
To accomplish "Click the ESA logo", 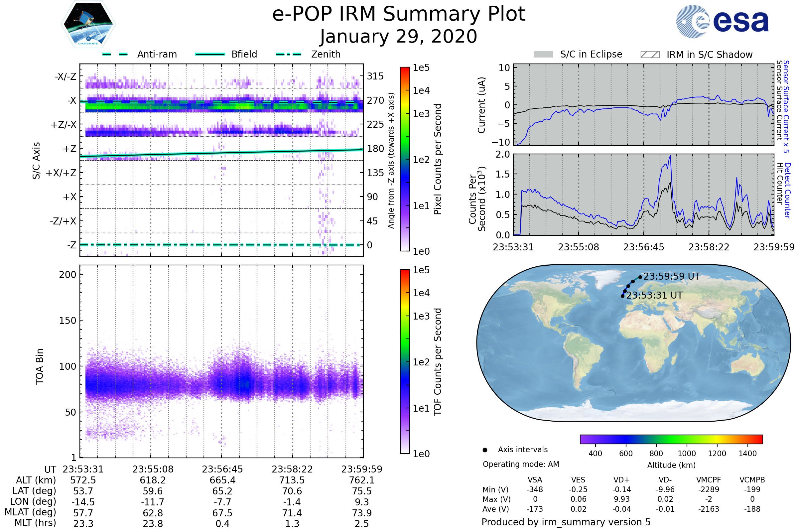I will (x=722, y=21).
